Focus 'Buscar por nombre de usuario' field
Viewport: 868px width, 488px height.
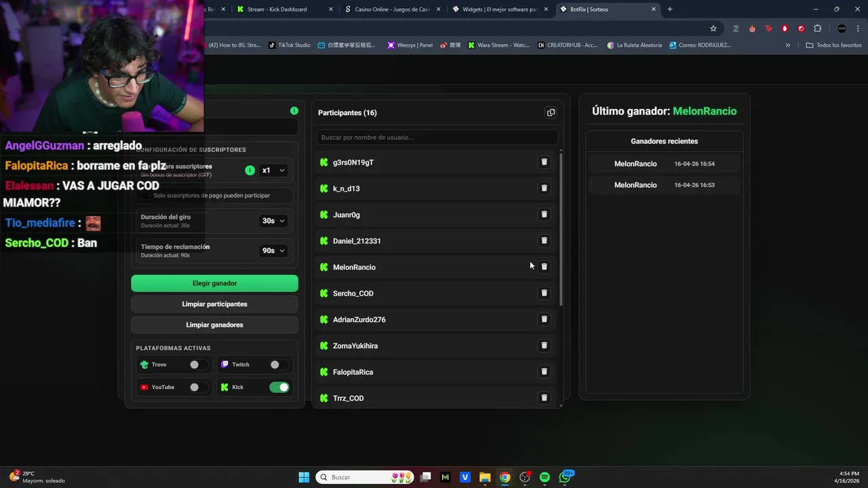tap(437, 138)
